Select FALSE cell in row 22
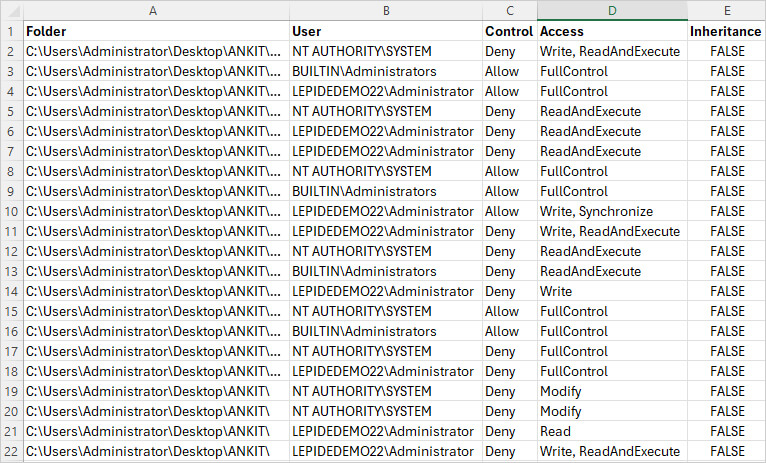Image resolution: width=766 pixels, height=463 pixels. point(726,451)
